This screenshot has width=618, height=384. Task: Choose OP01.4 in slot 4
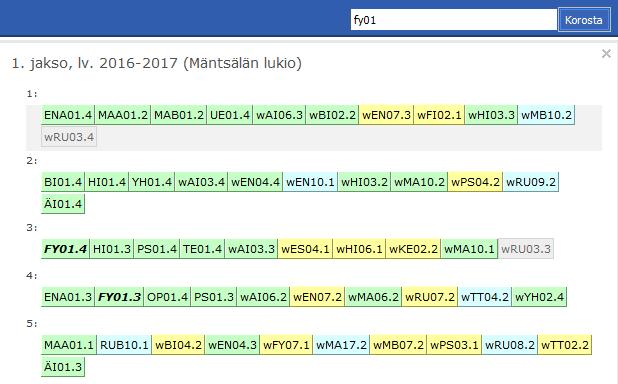point(168,296)
